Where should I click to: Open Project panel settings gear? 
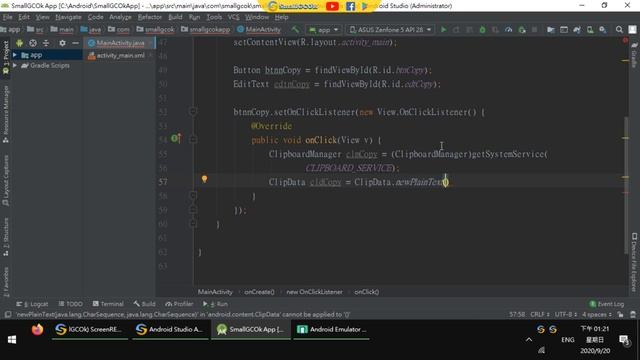coord(62,43)
